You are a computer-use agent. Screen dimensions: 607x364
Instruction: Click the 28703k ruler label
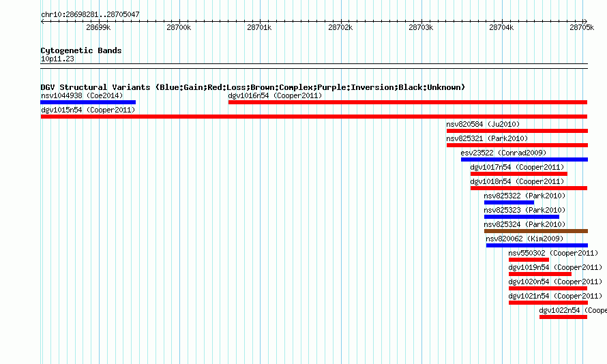pos(421,27)
